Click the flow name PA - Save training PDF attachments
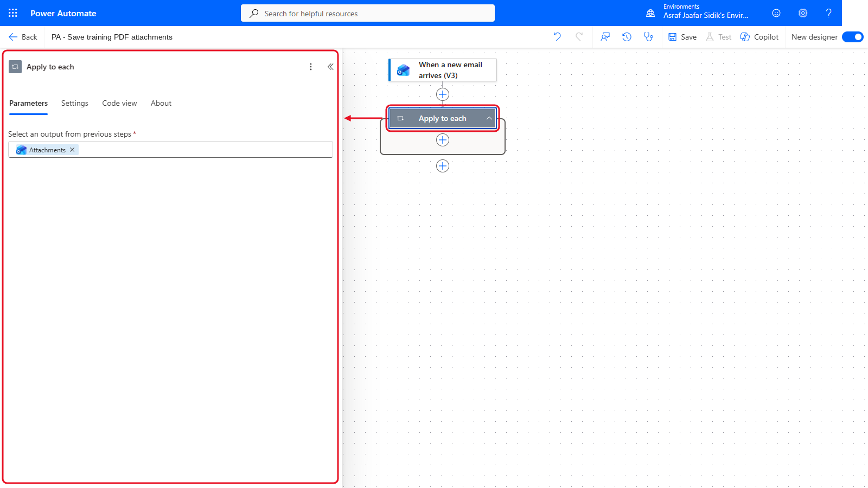 pos(112,37)
